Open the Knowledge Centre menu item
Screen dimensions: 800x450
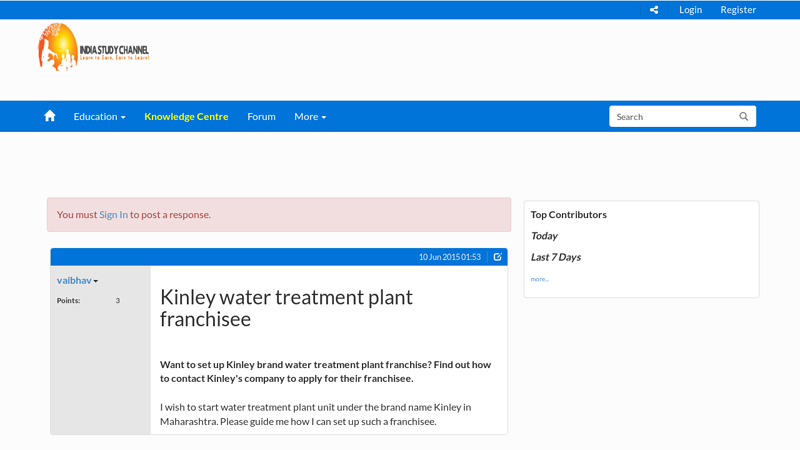[x=186, y=117]
